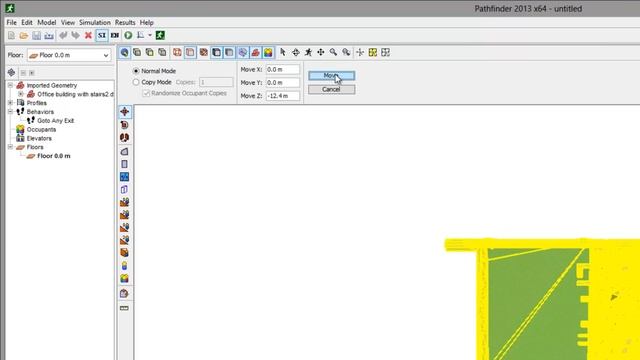640x360 pixels.
Task: Open the Results menu
Action: point(125,22)
